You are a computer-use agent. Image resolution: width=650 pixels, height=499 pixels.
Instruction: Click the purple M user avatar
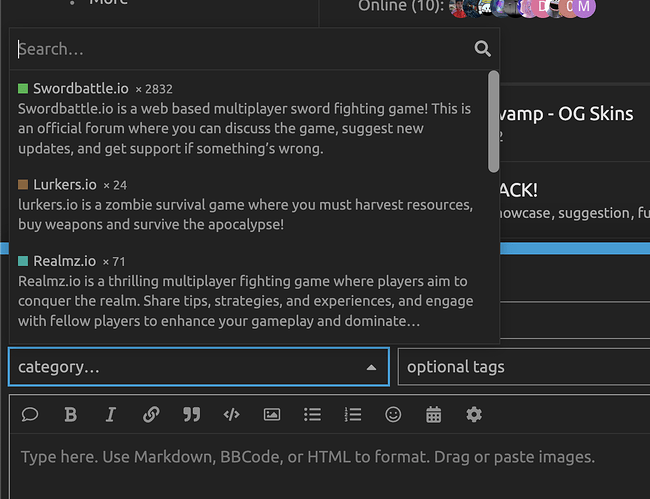pos(585,6)
